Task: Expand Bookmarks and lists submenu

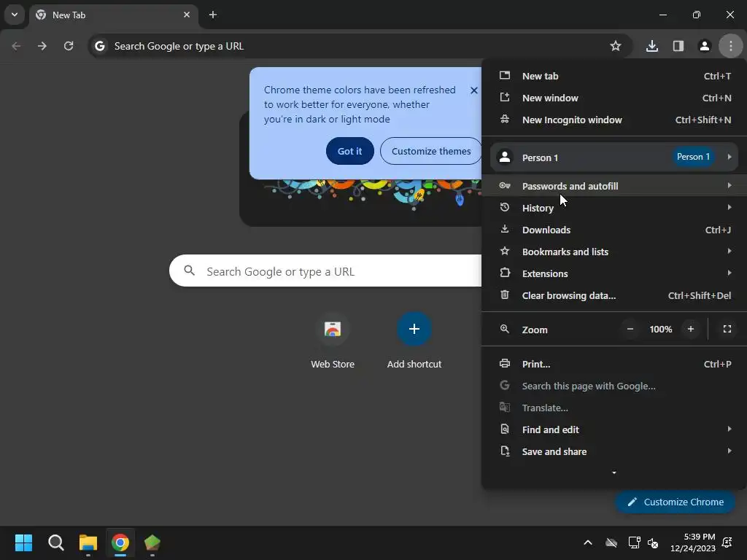Action: [x=614, y=252]
